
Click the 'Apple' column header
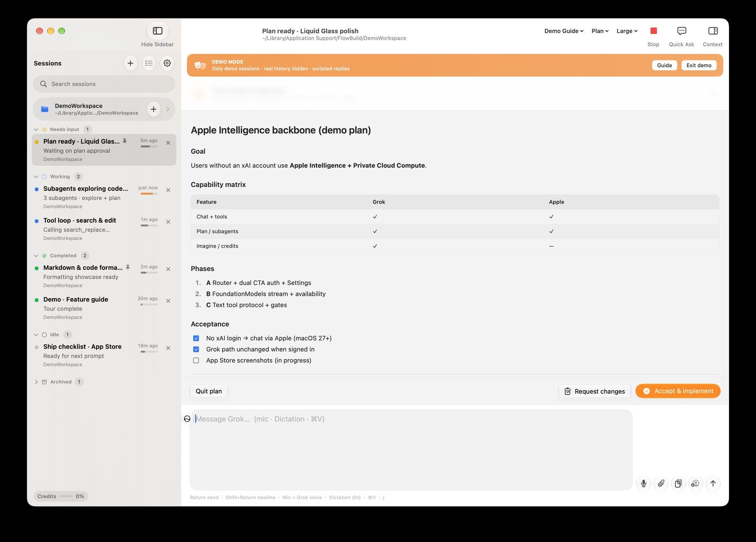557,202
